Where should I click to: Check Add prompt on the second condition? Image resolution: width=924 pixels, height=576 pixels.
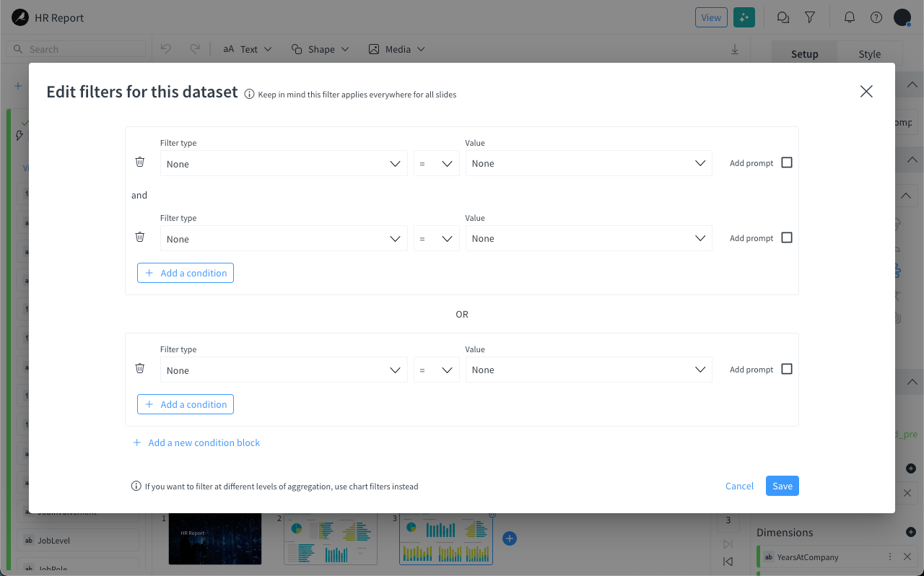786,237
